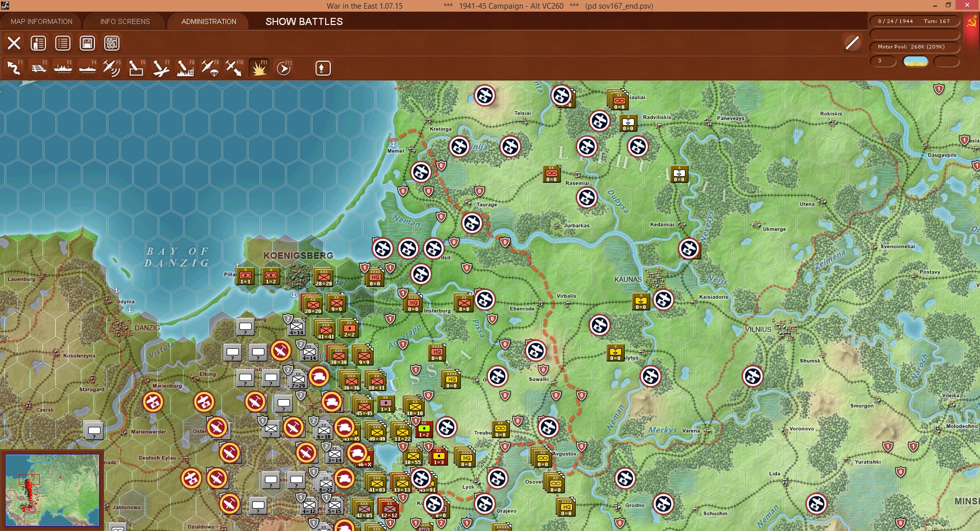Choose Air Transfer mode (F10)
This screenshot has height=531, width=980.
pyautogui.click(x=234, y=68)
